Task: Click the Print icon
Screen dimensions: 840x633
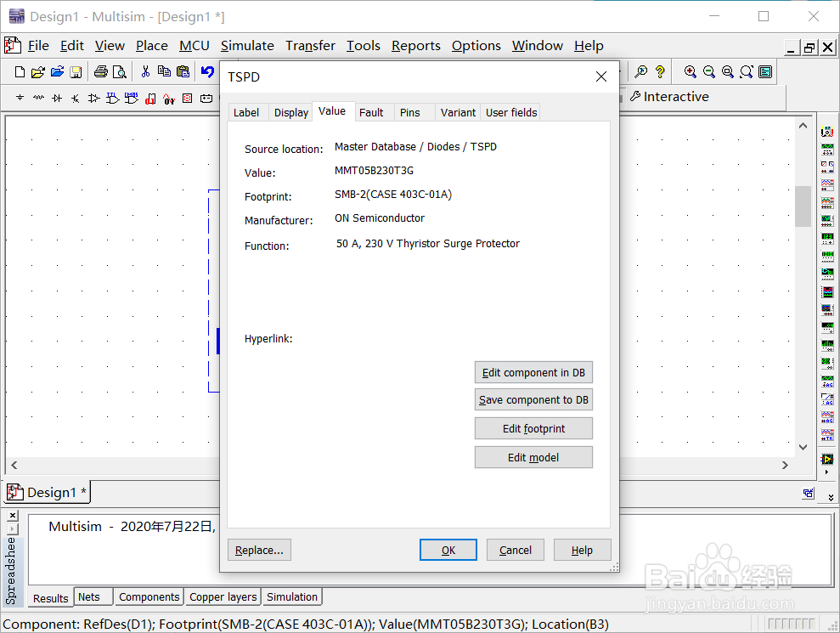Action: 101,71
